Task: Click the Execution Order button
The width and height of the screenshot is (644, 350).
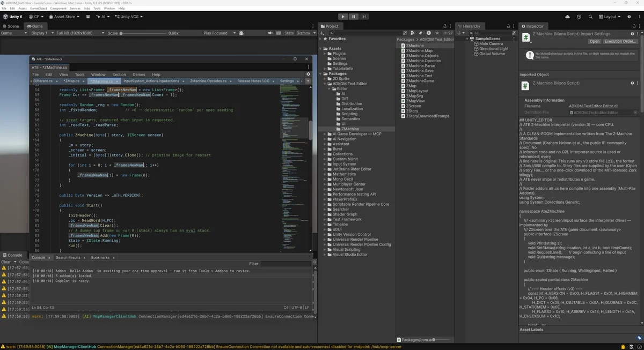Action: (620, 41)
